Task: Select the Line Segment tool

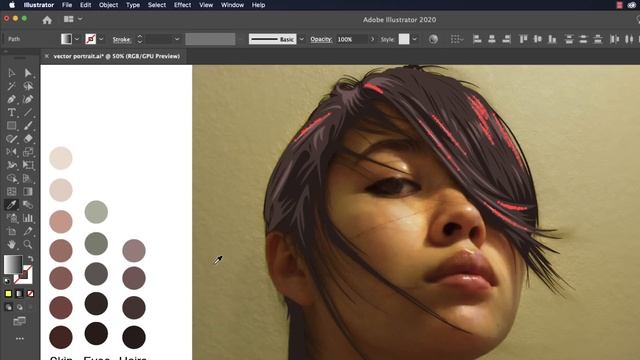Action: click(28, 113)
